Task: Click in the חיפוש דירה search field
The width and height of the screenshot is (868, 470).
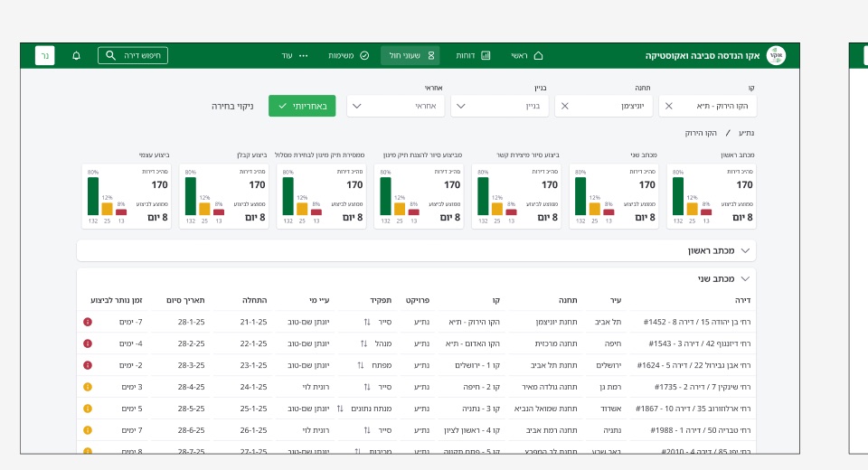Action: [x=133, y=55]
